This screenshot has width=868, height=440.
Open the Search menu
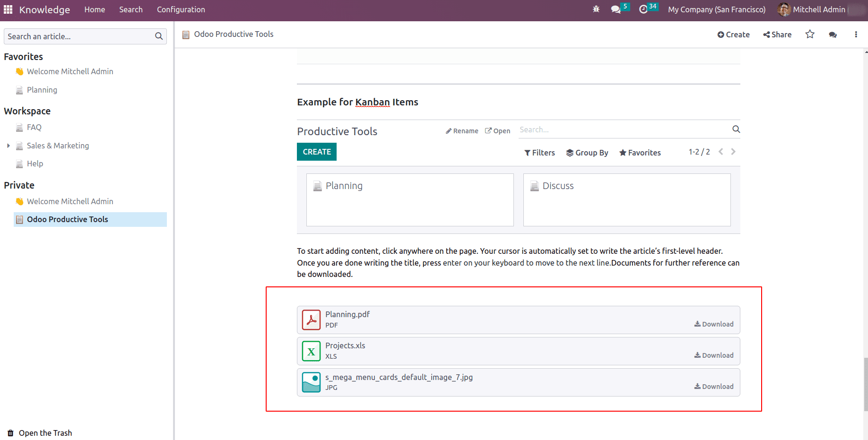pos(131,9)
